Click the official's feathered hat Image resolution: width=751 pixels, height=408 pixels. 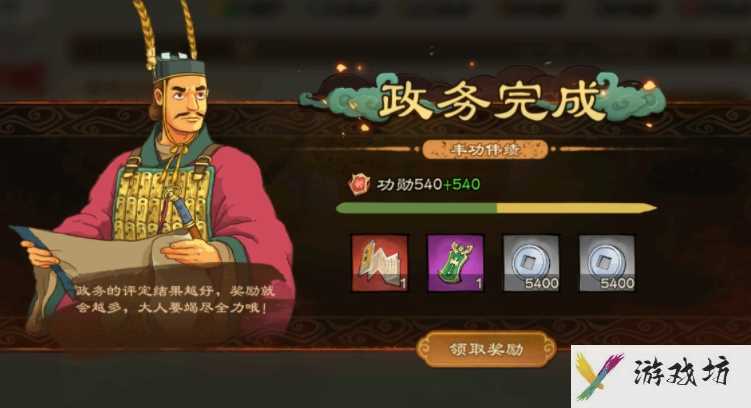point(170,43)
